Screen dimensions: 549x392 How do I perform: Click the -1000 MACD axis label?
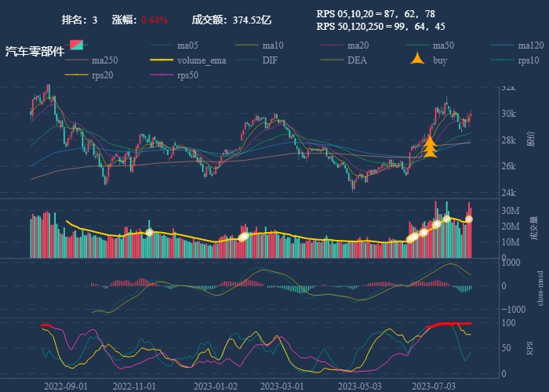coord(514,310)
